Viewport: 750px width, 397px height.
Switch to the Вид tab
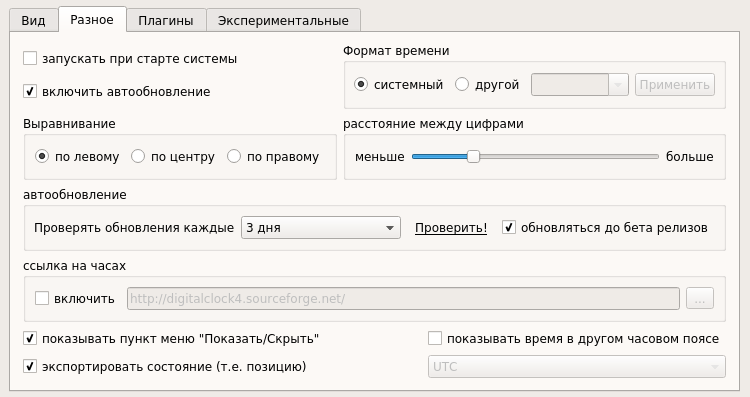(x=33, y=21)
